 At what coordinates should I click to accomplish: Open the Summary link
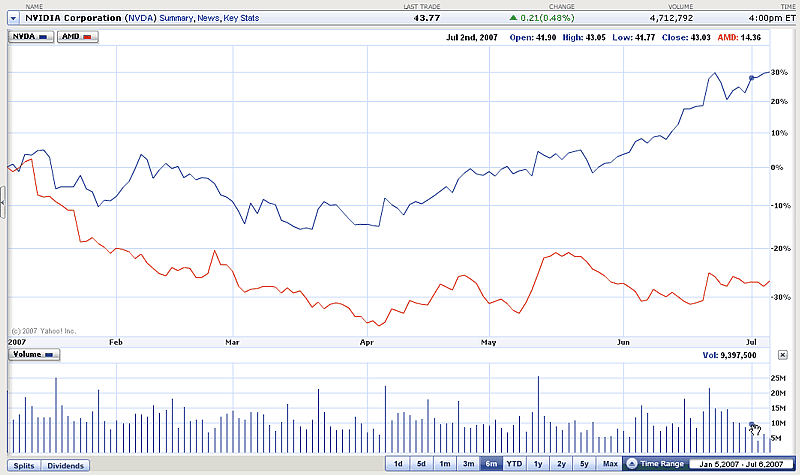(176, 18)
